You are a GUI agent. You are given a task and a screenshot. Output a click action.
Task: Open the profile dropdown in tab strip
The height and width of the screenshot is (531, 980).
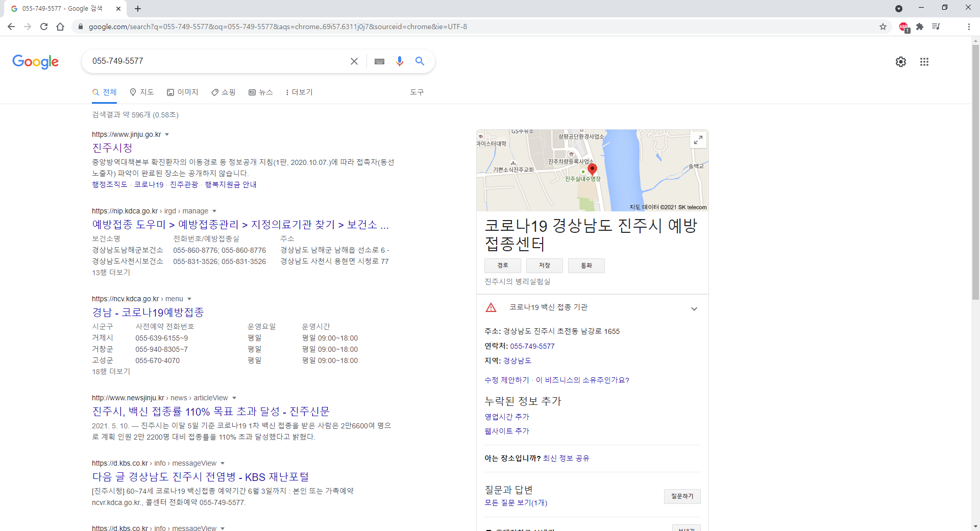point(899,9)
